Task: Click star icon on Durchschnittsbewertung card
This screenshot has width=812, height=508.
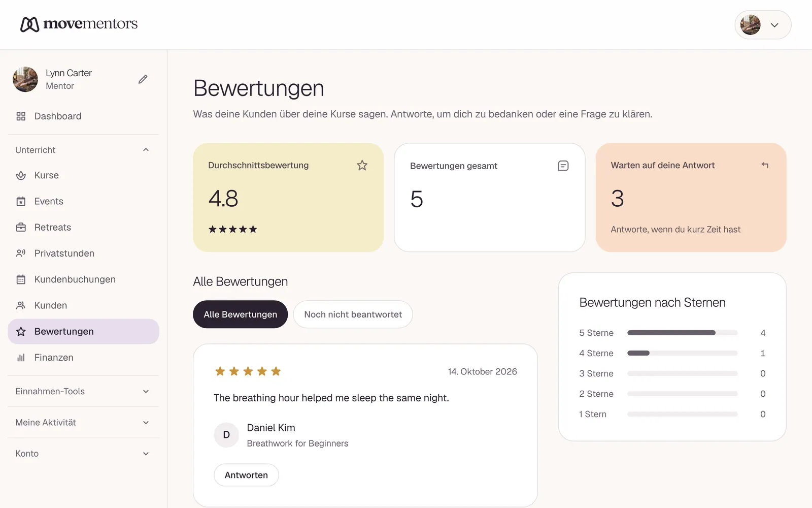Action: tap(362, 165)
